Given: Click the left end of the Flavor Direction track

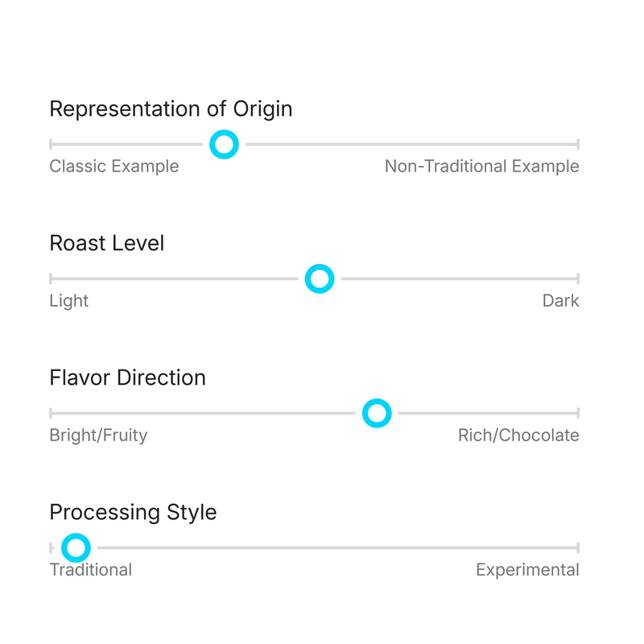Looking at the screenshot, I should click(52, 413).
